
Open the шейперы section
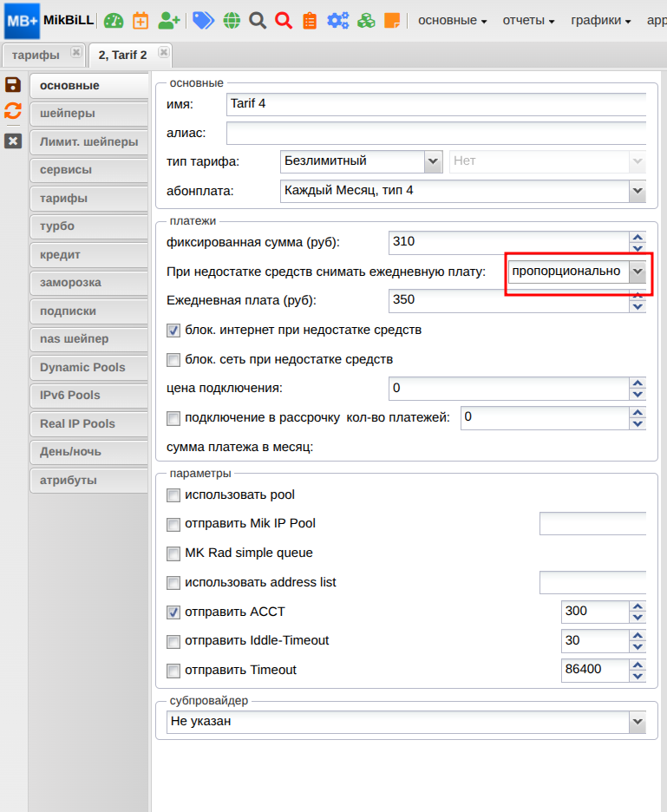[88, 114]
